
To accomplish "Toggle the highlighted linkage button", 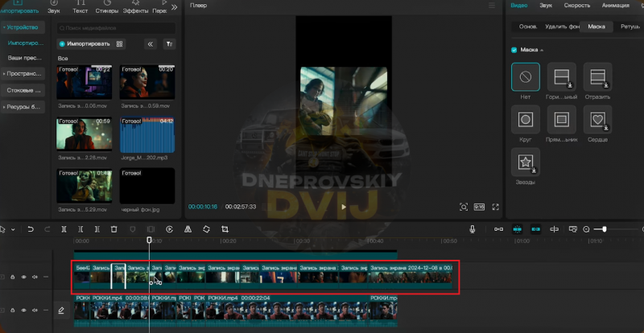I will pyautogui.click(x=535, y=229).
